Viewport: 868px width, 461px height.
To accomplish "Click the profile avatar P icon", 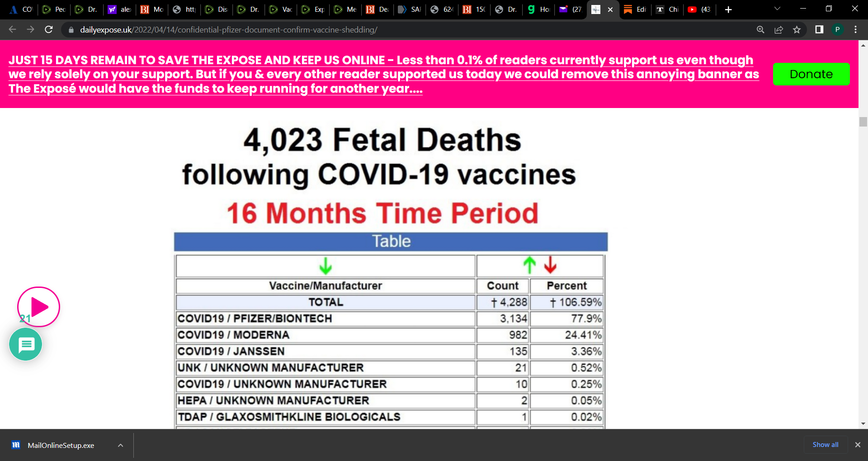I will (x=837, y=30).
